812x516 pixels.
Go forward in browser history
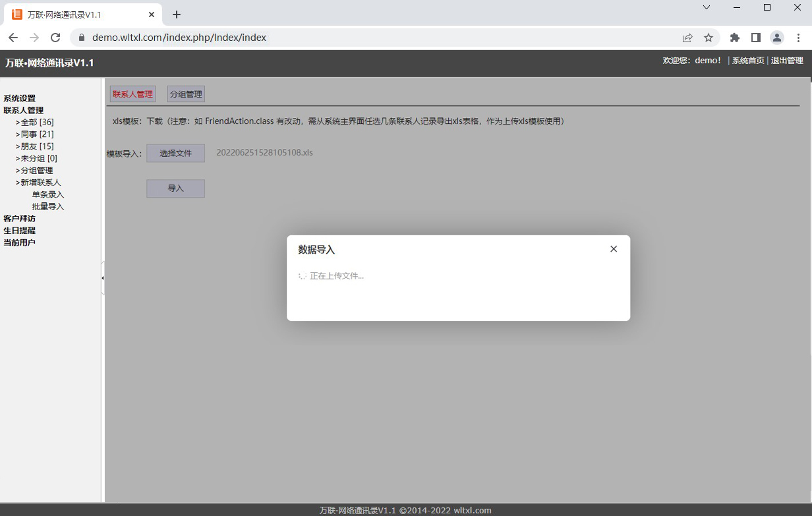pyautogui.click(x=34, y=38)
